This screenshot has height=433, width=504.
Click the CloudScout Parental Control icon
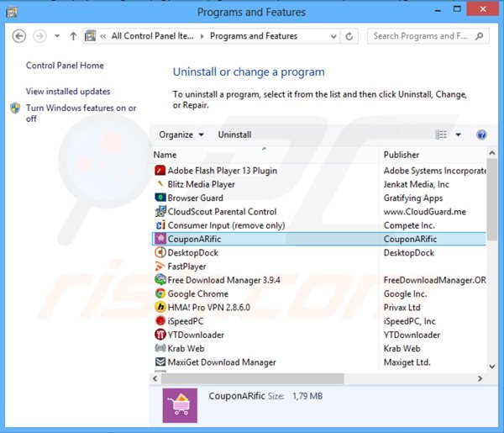pos(160,211)
